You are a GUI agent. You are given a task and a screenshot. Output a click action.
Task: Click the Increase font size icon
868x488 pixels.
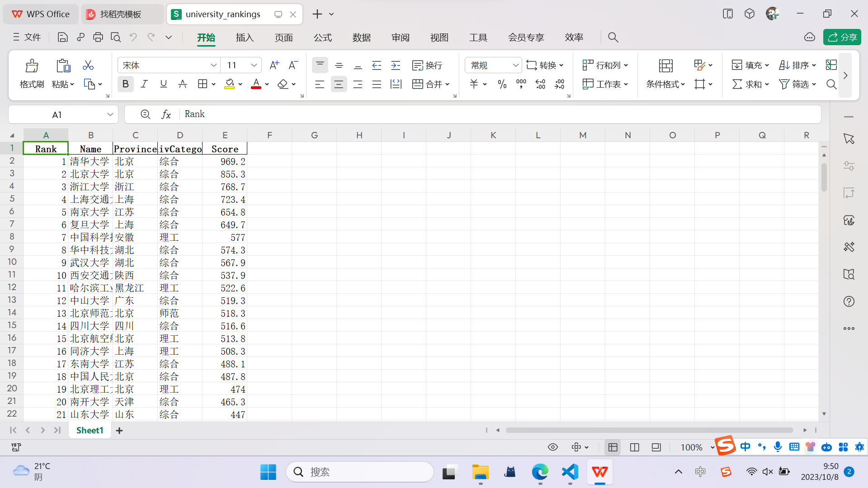(x=274, y=66)
